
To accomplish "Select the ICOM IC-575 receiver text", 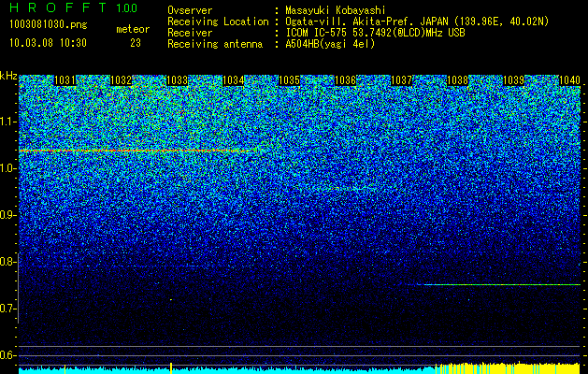I will 376,33.
